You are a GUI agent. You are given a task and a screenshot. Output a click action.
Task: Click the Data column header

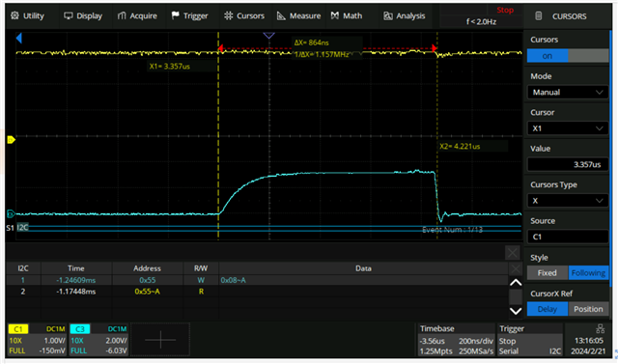(x=363, y=268)
